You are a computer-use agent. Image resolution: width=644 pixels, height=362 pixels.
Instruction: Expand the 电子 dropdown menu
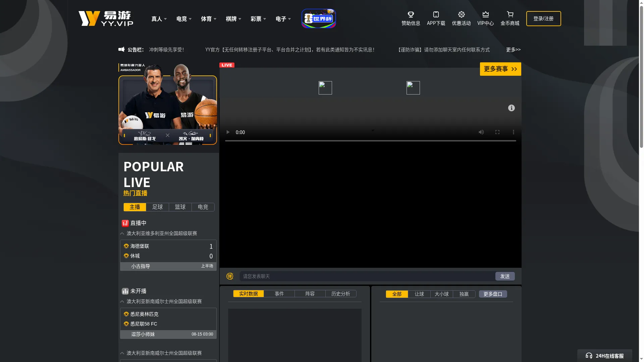[x=283, y=19]
